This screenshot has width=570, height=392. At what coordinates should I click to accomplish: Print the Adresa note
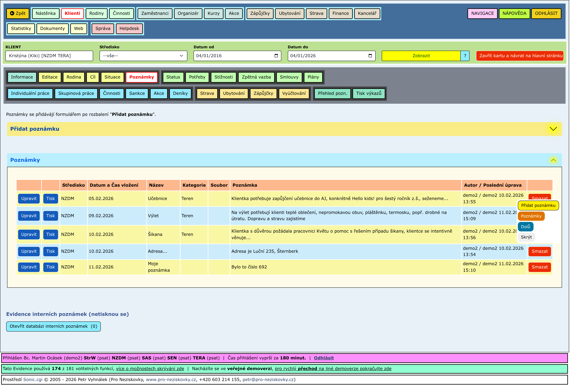tap(51, 252)
